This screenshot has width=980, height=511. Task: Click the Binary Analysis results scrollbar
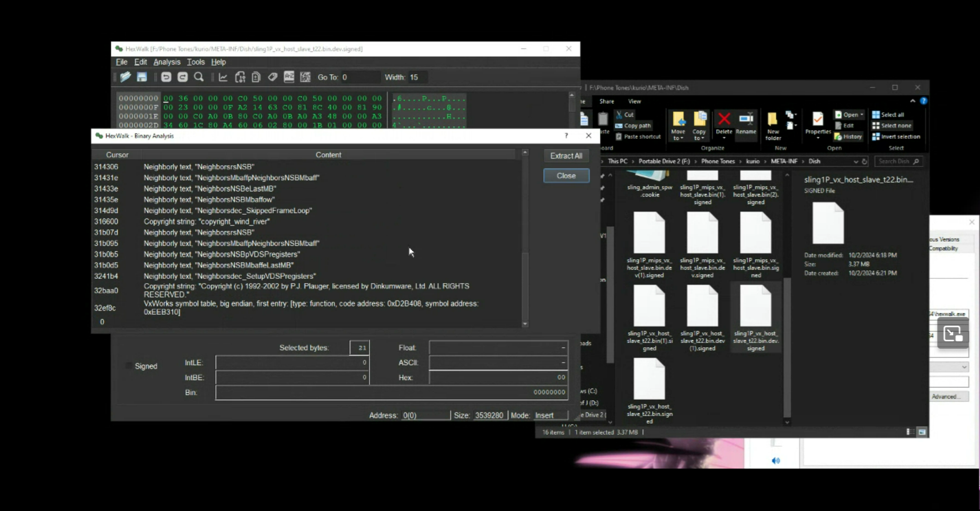pyautogui.click(x=525, y=239)
